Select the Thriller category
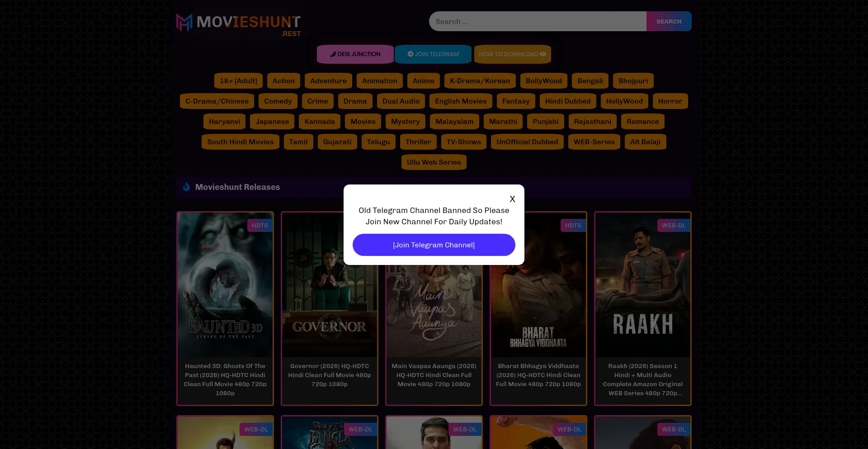This screenshot has width=868, height=449. click(x=418, y=142)
